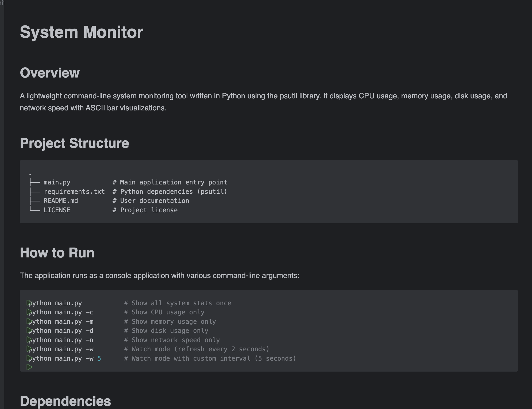Click the highlighted number 5 in the command

(x=99, y=358)
